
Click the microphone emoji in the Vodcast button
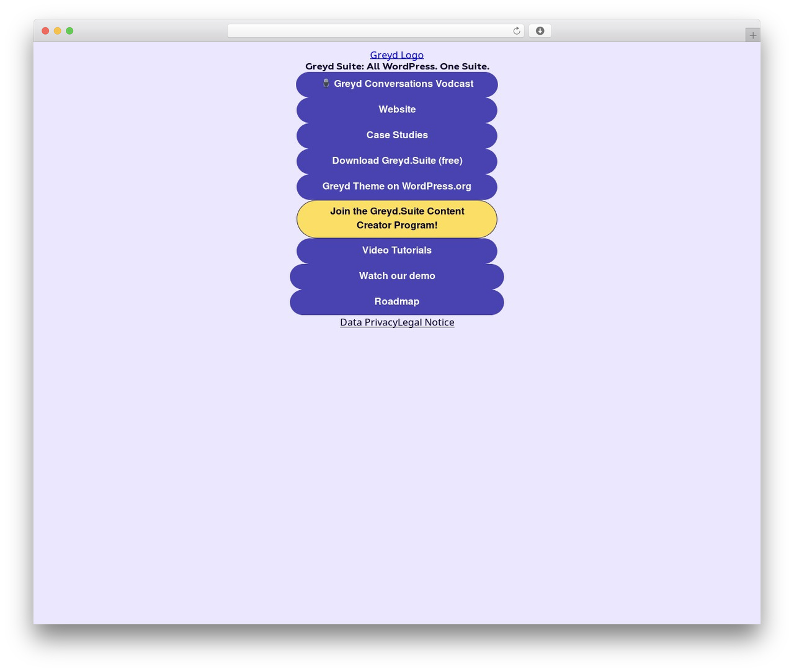(326, 84)
